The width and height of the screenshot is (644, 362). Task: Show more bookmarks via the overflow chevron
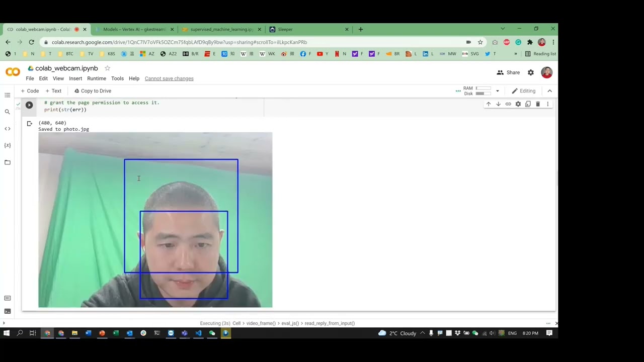pos(515,54)
